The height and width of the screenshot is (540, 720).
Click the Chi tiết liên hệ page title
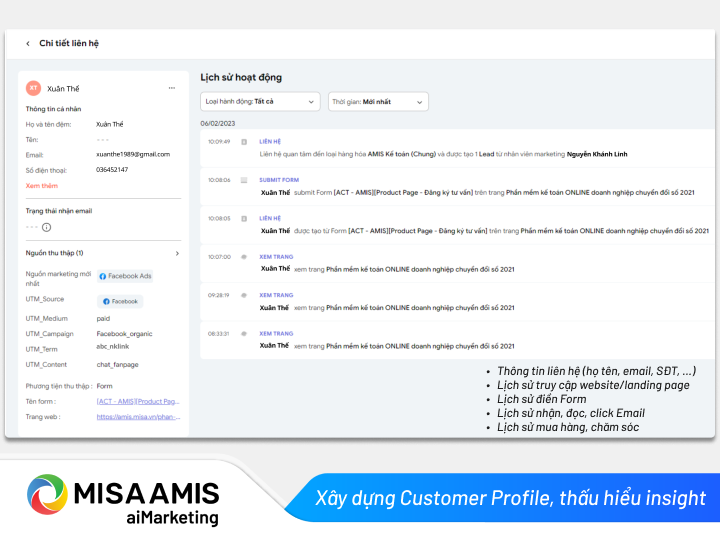tap(69, 43)
